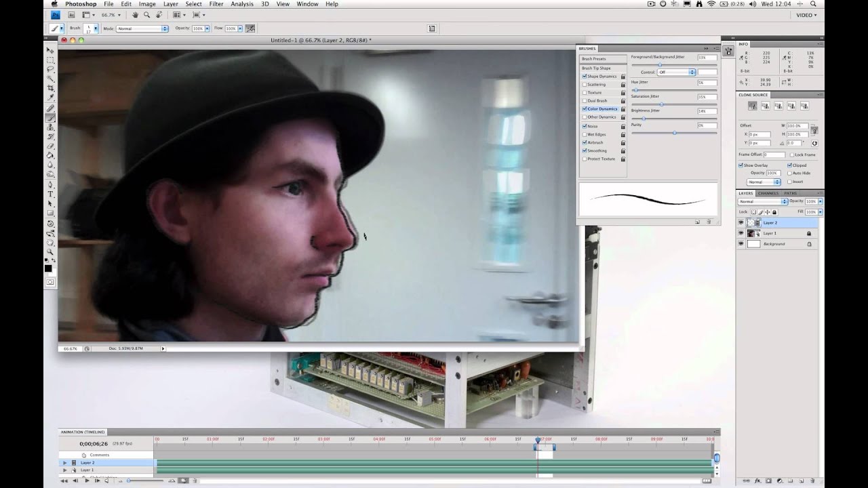Enable Wet Edges checkbox
The height and width of the screenshot is (488, 868).
[585, 134]
